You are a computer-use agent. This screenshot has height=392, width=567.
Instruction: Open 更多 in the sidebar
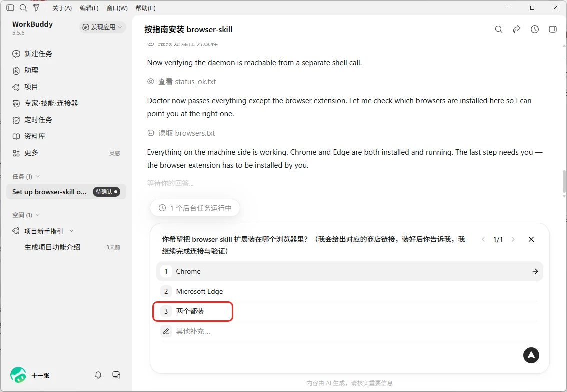click(26, 153)
